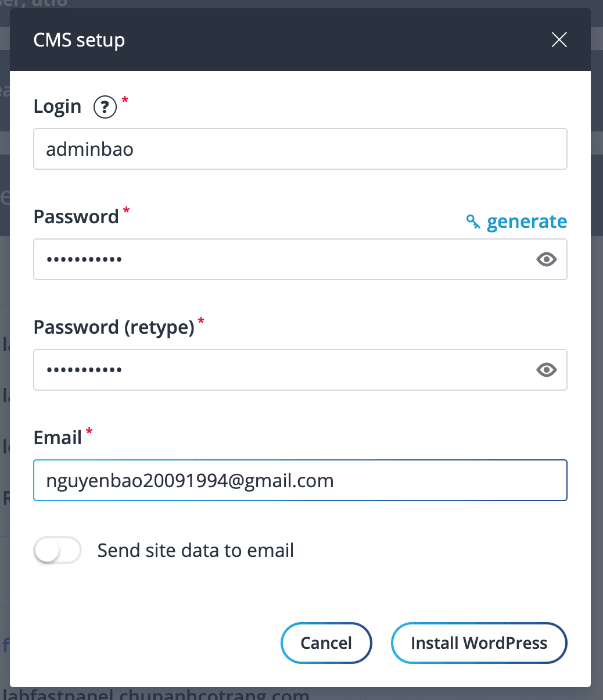Click the key icon next to generate
603x700 pixels.
[473, 222]
